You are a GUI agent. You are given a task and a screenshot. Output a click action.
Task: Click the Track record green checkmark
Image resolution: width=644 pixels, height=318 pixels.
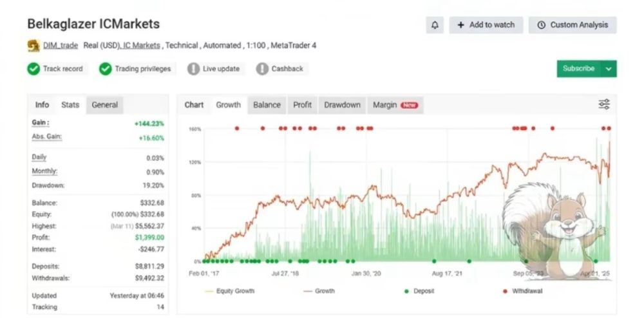tap(33, 69)
